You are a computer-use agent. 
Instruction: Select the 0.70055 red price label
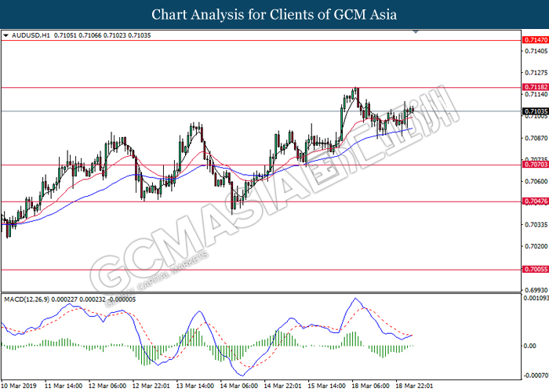[536, 269]
